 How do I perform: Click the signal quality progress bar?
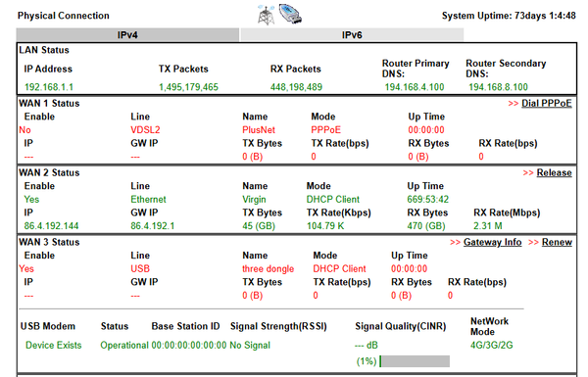point(415,361)
